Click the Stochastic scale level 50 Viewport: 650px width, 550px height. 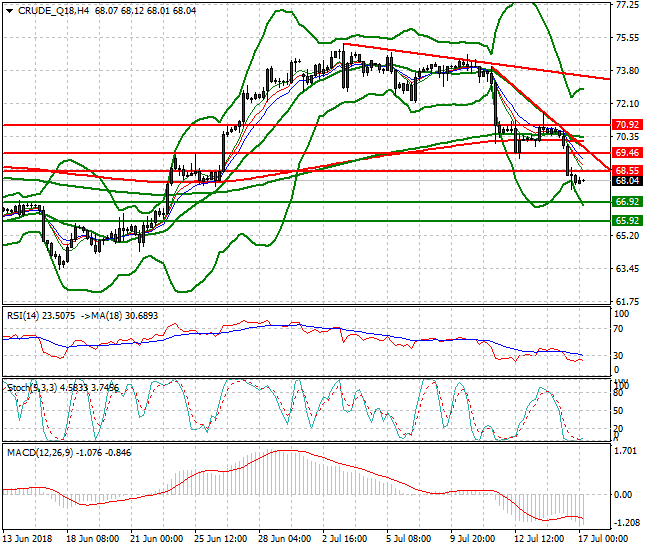(618, 411)
